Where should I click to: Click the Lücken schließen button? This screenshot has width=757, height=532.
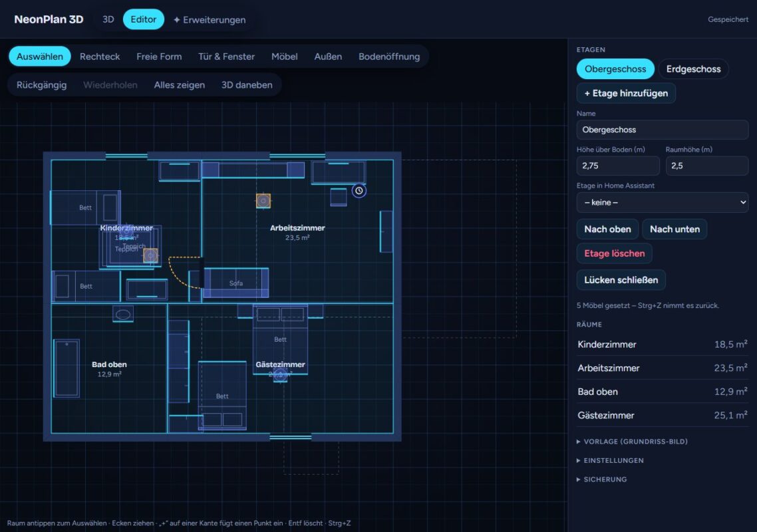(x=621, y=280)
